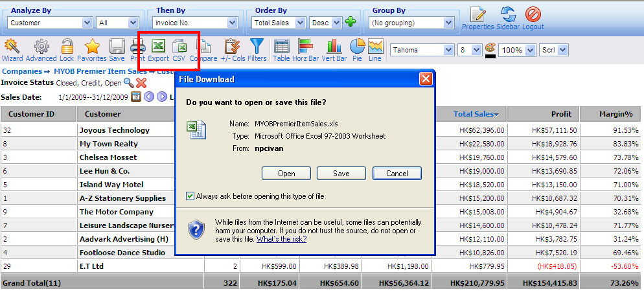
Task: Remove Invoice Status filter red X
Action: [141, 83]
